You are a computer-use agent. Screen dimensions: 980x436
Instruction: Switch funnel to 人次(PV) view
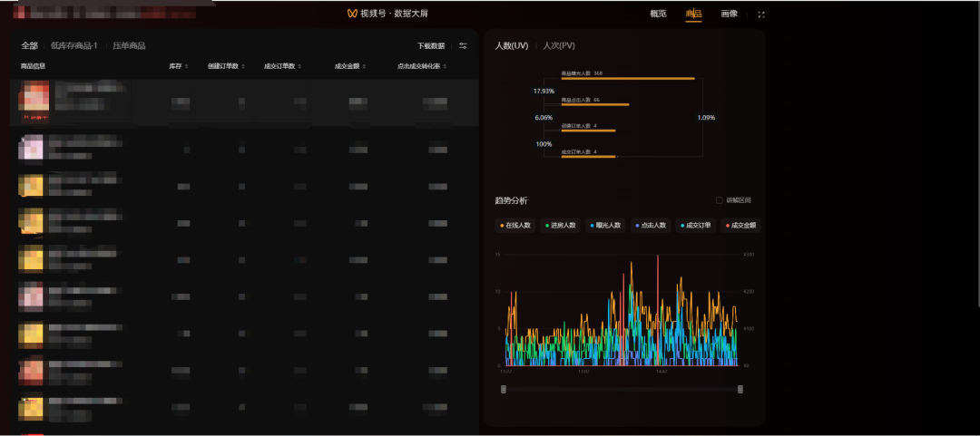559,45
